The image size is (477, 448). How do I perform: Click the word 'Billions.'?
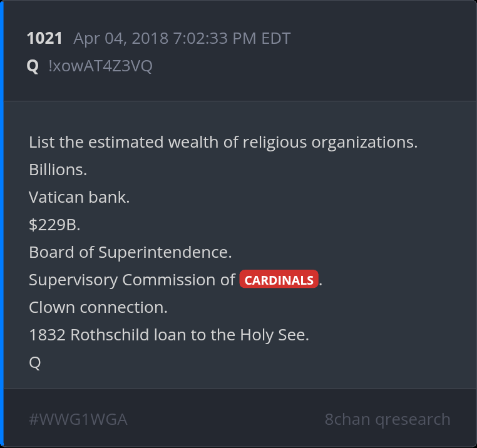pos(58,170)
